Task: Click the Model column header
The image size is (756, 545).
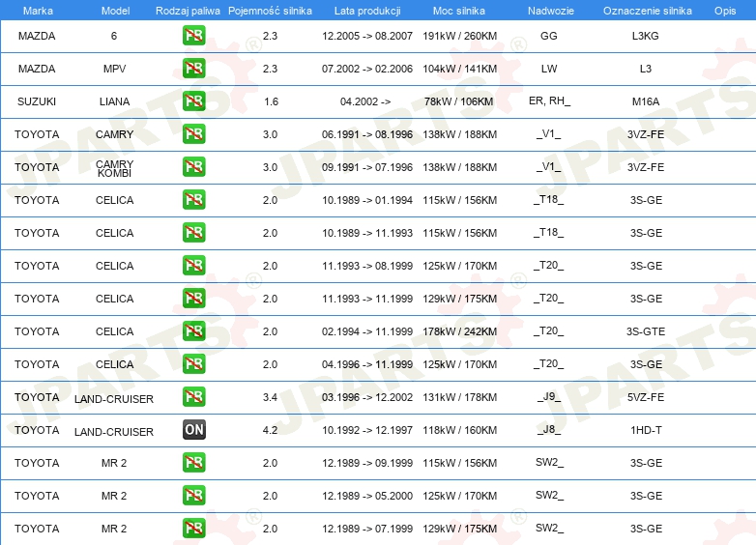Action: tap(115, 11)
